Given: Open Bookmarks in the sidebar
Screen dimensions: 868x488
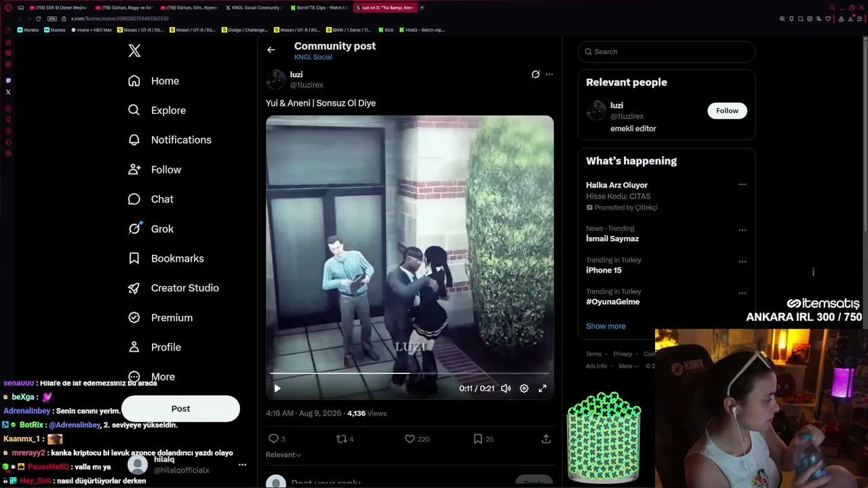Looking at the screenshot, I should [x=165, y=258].
